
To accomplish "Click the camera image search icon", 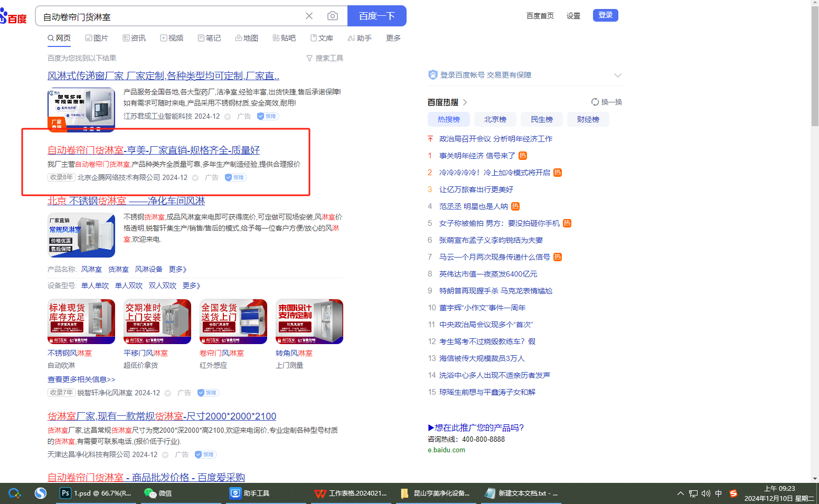I will pyautogui.click(x=332, y=16).
